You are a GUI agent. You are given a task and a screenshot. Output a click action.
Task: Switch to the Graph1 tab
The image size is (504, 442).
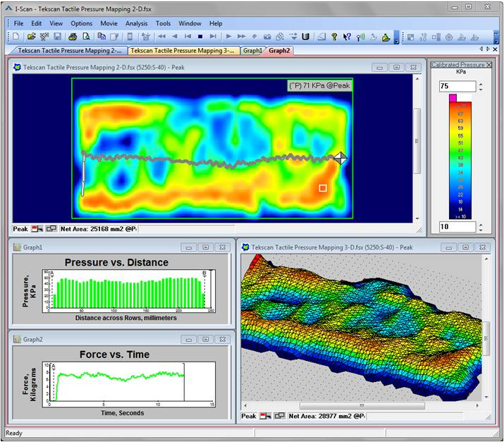[x=252, y=51]
